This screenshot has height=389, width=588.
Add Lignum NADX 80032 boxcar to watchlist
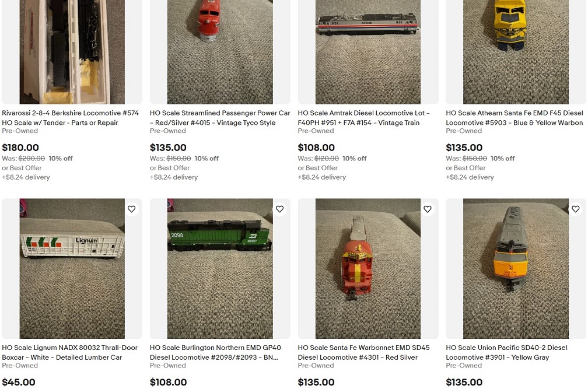tap(132, 209)
